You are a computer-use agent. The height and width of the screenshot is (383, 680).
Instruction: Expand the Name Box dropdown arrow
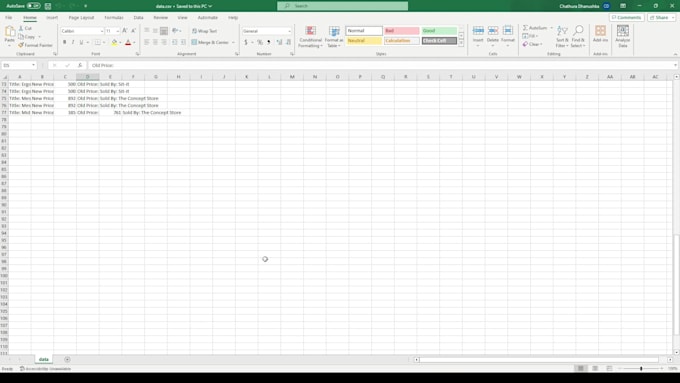[33, 65]
